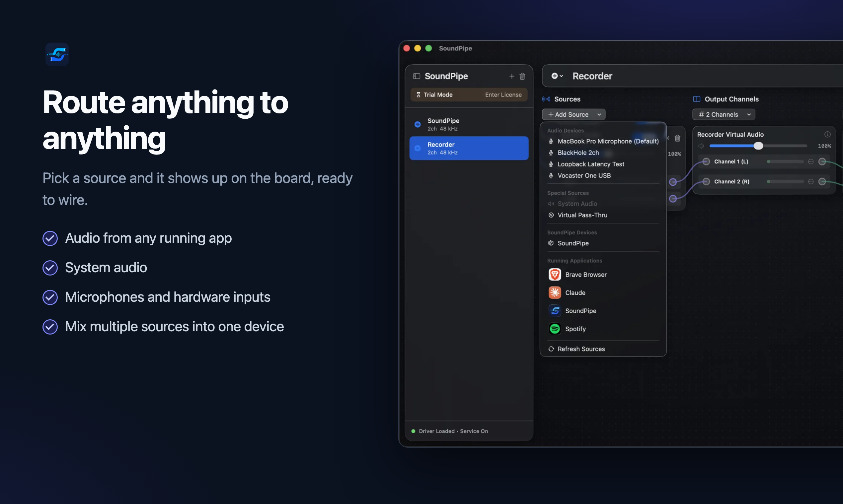Click Channel 1 (L) minus circle icon
Screen dimensions: 843x504
click(x=811, y=162)
